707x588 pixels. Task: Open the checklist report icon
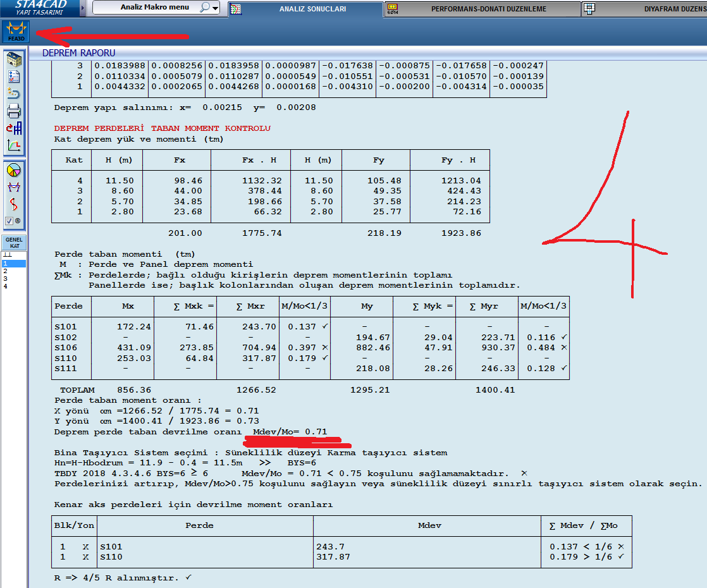coord(14,77)
